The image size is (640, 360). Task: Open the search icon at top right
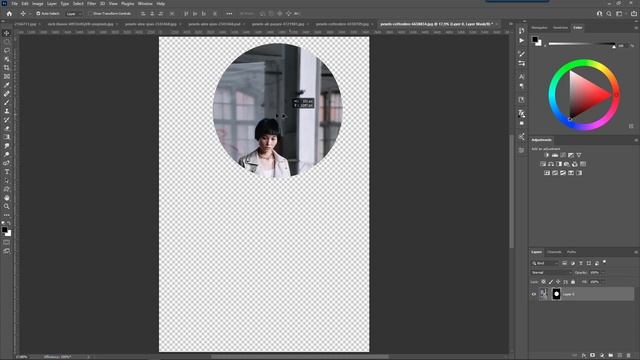click(x=609, y=13)
